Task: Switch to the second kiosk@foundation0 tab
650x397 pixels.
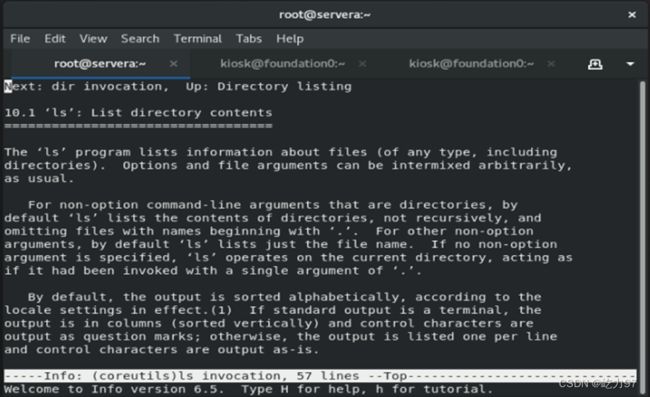Action: (x=471, y=64)
